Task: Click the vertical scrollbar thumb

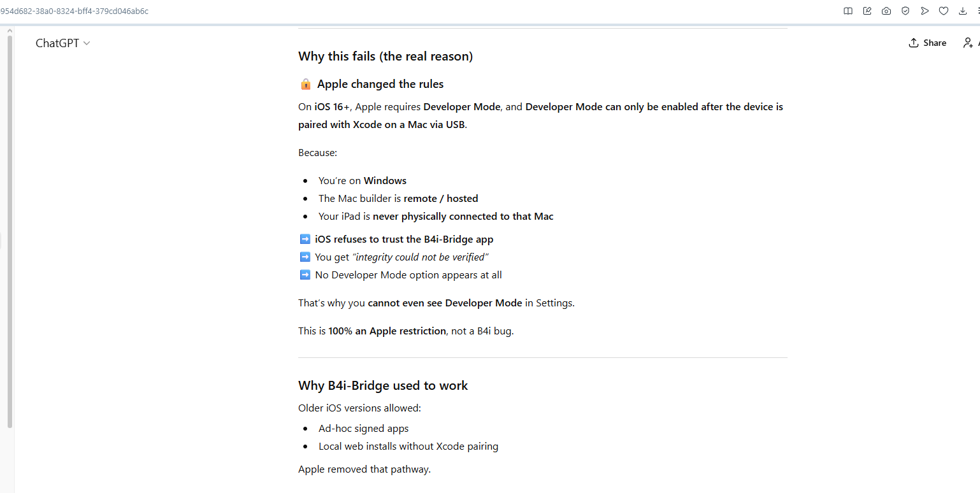Action: [10, 229]
